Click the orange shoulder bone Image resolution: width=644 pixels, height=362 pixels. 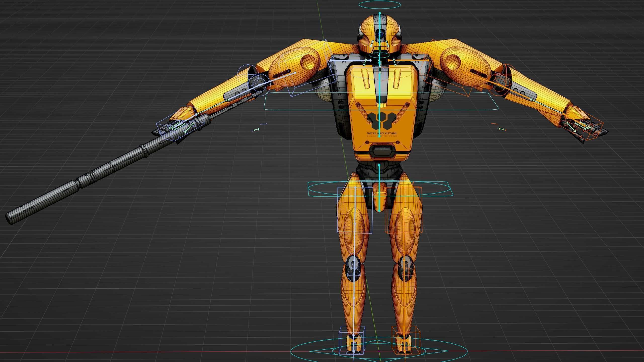point(409,60)
